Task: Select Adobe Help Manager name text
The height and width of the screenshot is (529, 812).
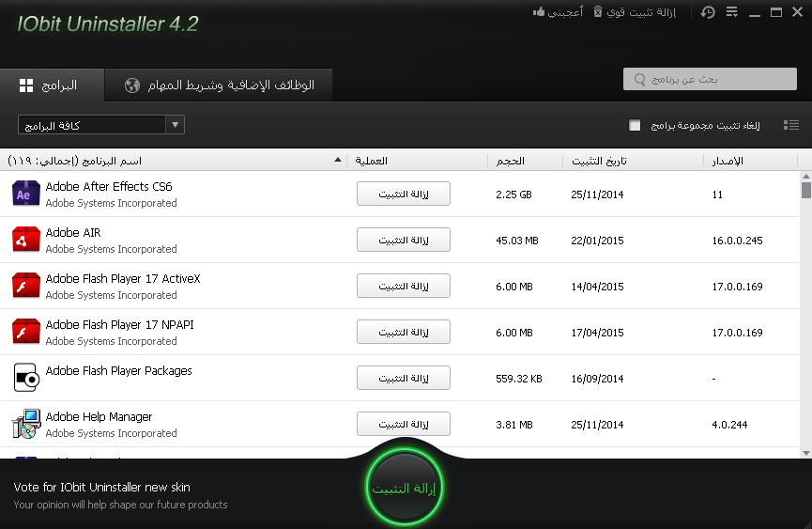Action: [99, 417]
